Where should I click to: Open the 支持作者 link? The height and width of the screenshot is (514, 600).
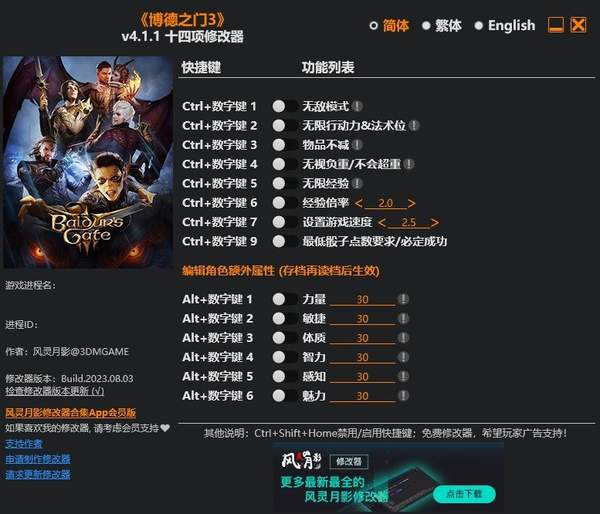23,444
